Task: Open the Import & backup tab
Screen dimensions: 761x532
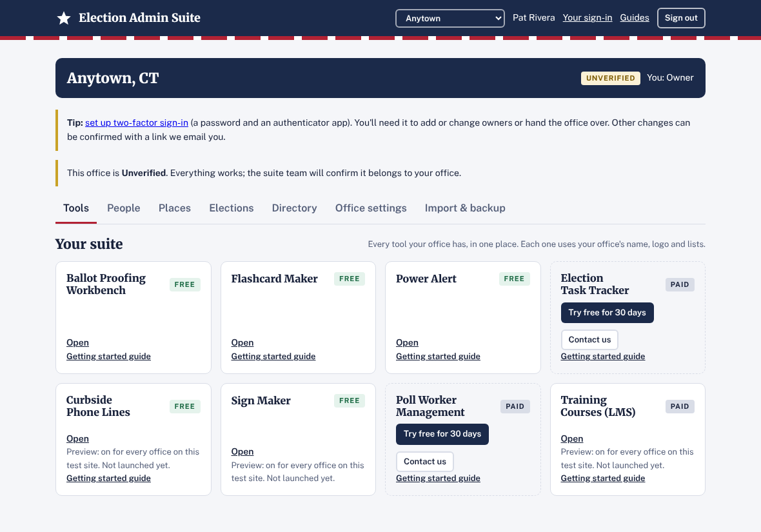Action: pos(465,208)
